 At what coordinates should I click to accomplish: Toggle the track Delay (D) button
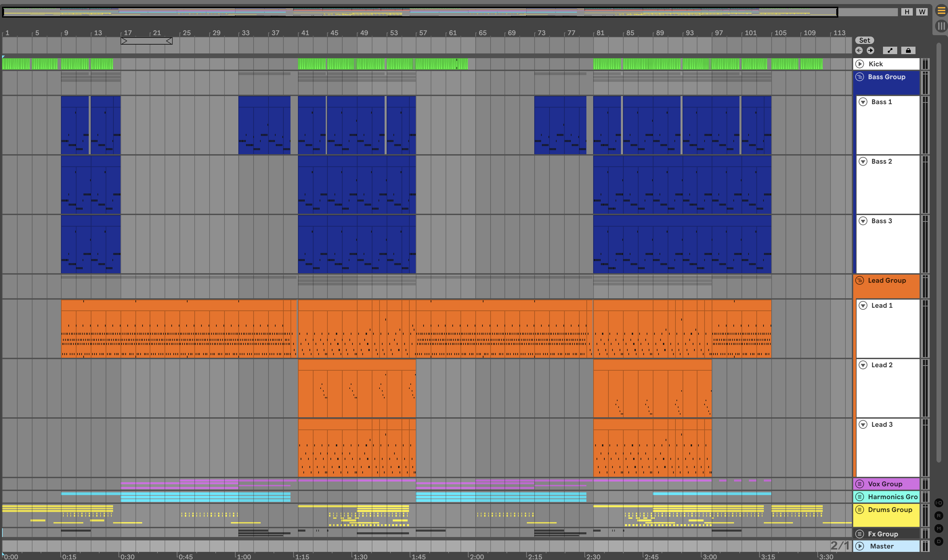click(939, 541)
